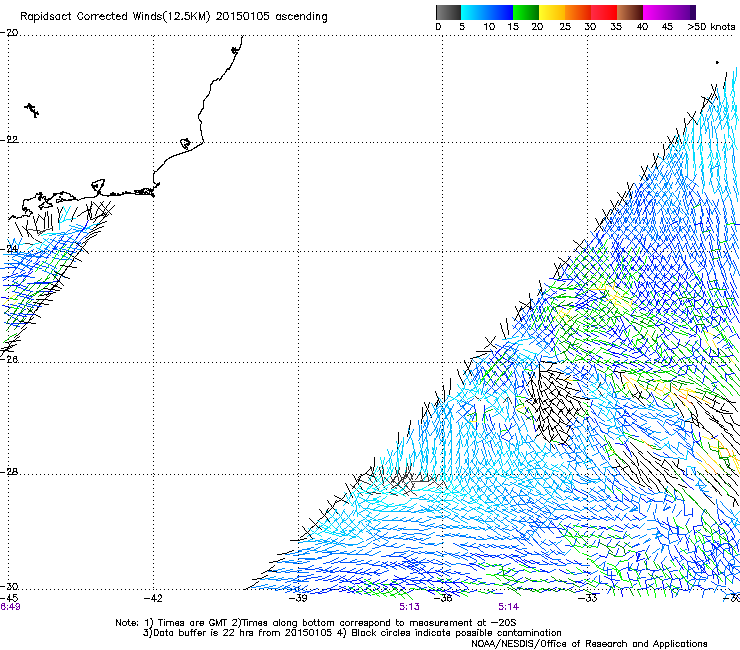The width and height of the screenshot is (740, 650).
Task: Click the green 15-20 knots legend swatch
Action: click(x=526, y=12)
